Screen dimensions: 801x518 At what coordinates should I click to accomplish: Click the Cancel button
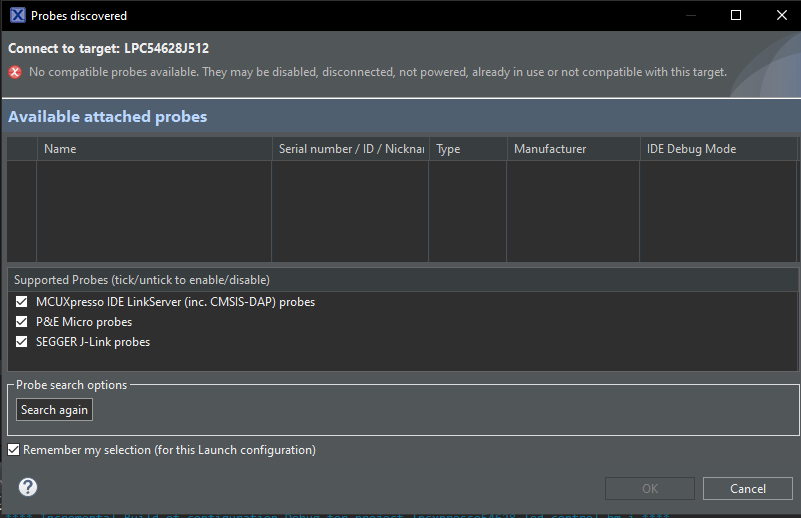click(747, 489)
